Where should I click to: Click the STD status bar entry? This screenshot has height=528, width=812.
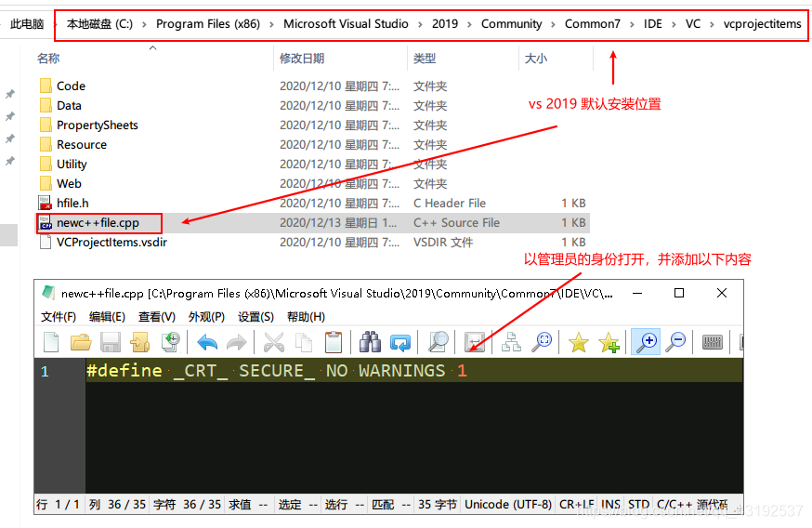[638, 504]
